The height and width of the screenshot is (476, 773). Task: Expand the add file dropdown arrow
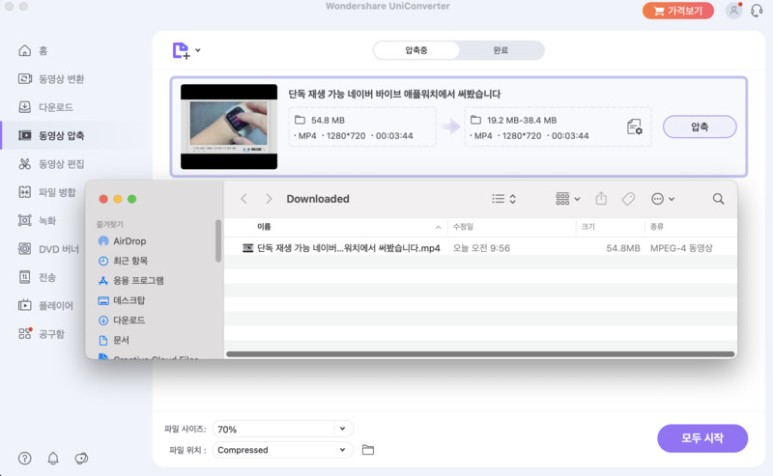[198, 50]
